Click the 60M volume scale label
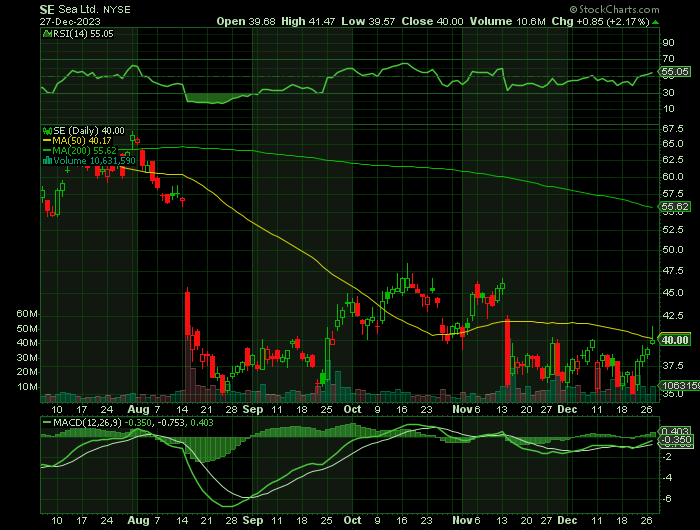 tap(27, 314)
